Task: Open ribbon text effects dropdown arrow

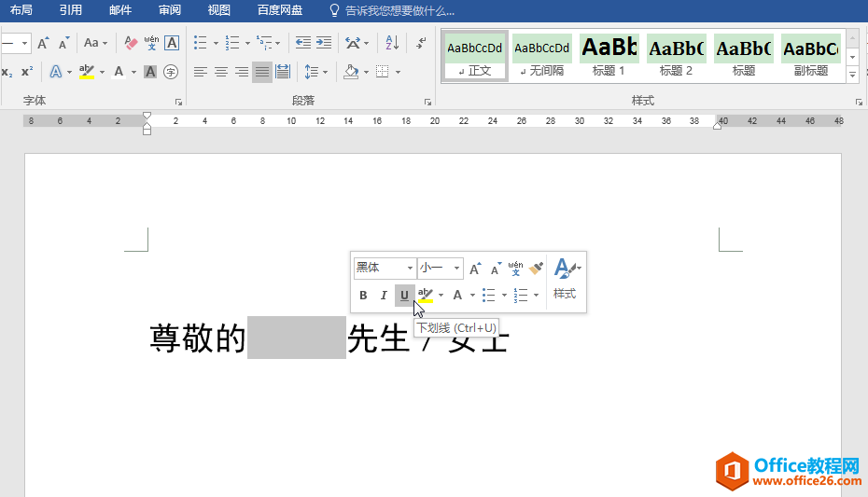Action: (x=69, y=73)
